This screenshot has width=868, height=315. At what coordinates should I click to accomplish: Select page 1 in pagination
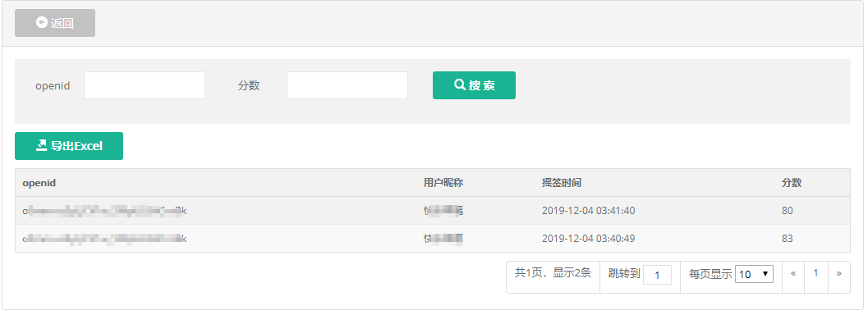click(x=815, y=273)
